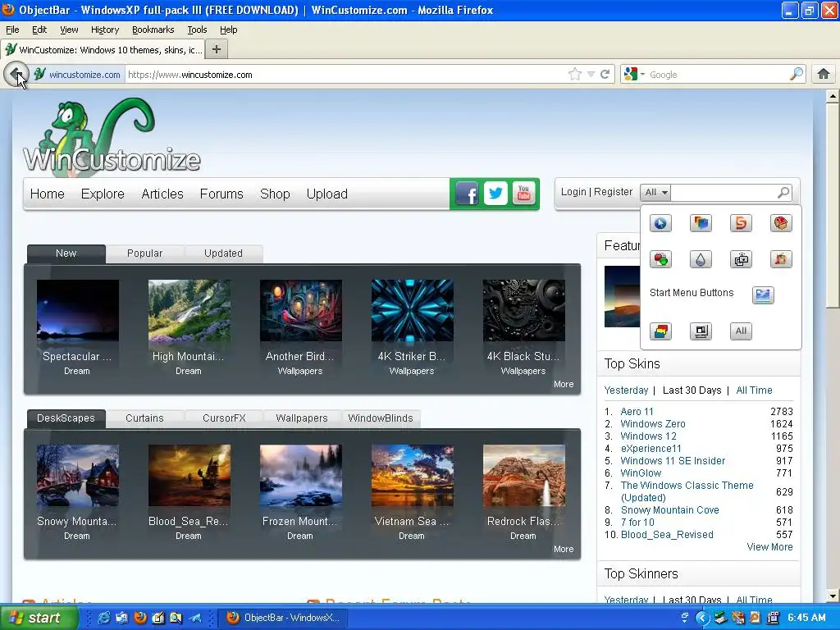
Task: Open the History menu
Action: coord(105,30)
